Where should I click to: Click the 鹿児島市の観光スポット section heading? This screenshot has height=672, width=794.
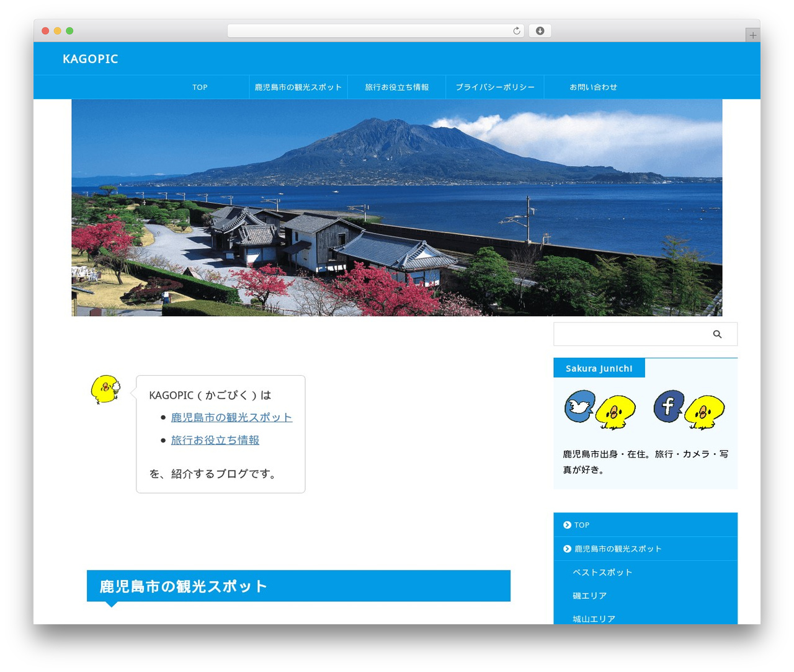click(x=298, y=586)
